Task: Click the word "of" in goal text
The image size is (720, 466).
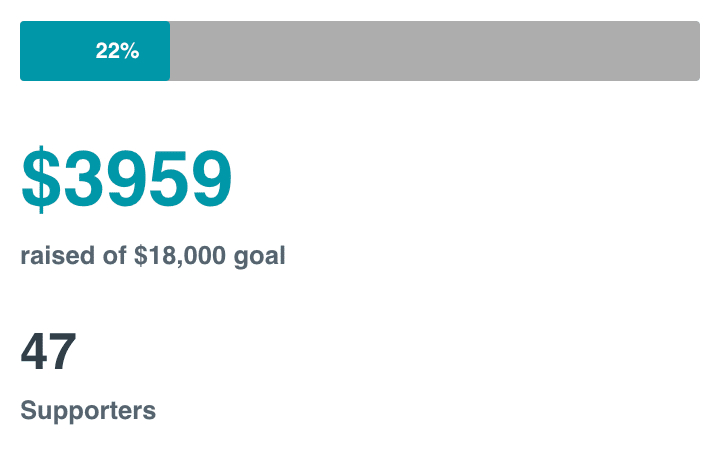Action: 114,255
